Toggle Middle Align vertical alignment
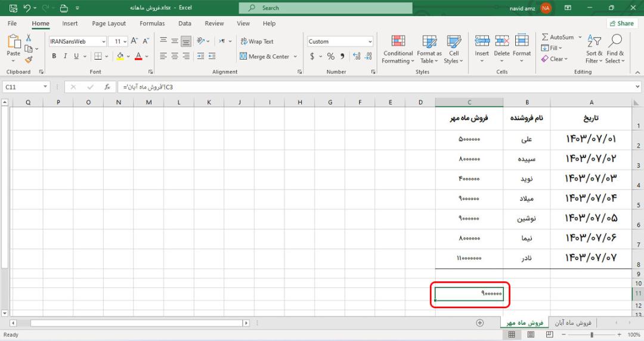Image resolution: width=644 pixels, height=341 pixels. click(175, 41)
